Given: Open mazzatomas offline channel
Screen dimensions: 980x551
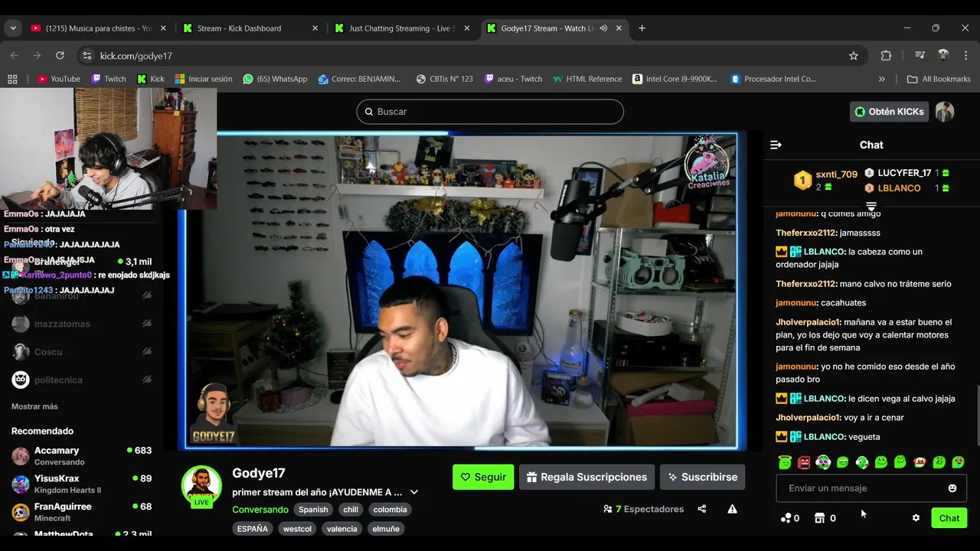Looking at the screenshot, I should pos(81,324).
